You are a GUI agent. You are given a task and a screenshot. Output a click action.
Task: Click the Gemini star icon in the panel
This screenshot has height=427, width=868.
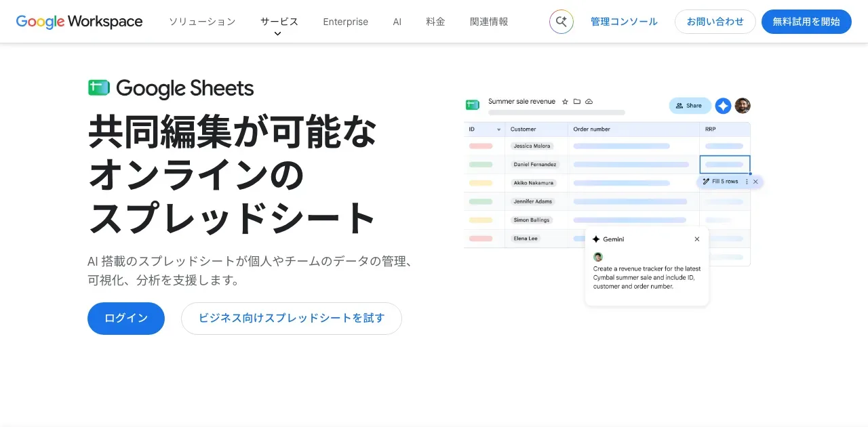pyautogui.click(x=596, y=239)
